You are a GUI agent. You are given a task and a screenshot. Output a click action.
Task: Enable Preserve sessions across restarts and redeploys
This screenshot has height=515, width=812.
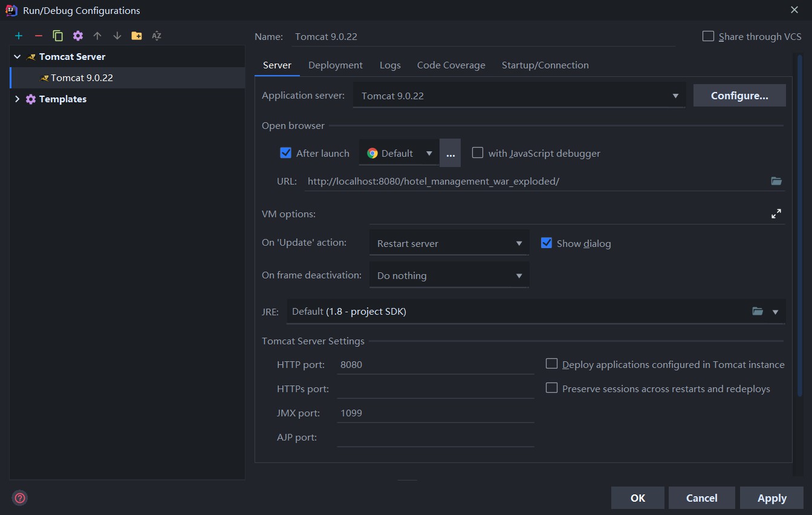coord(551,388)
